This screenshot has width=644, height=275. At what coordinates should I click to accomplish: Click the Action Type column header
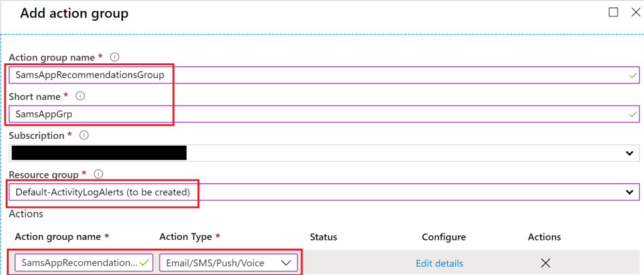coord(187,237)
